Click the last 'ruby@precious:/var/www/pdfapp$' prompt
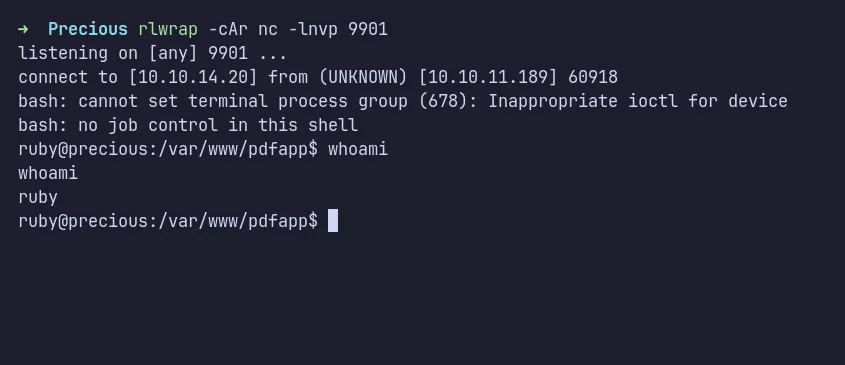845x365 pixels. pos(168,221)
